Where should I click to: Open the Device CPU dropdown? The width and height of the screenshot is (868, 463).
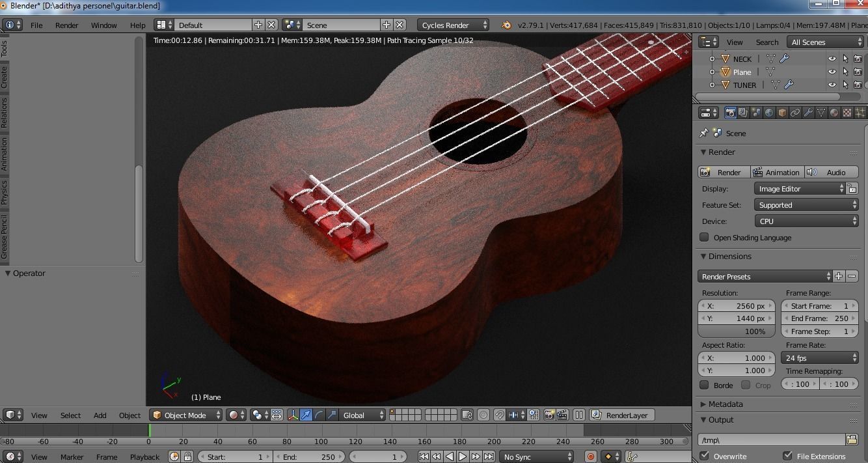pyautogui.click(x=807, y=221)
